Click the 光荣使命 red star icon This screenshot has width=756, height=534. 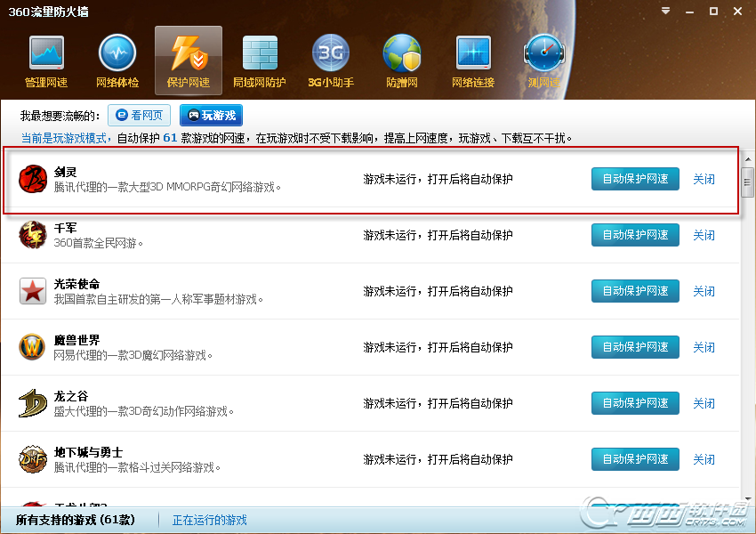click(33, 291)
